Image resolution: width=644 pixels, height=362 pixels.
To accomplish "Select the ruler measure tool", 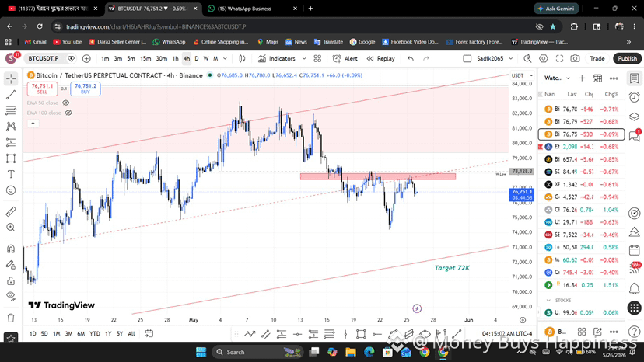I will click(x=11, y=211).
